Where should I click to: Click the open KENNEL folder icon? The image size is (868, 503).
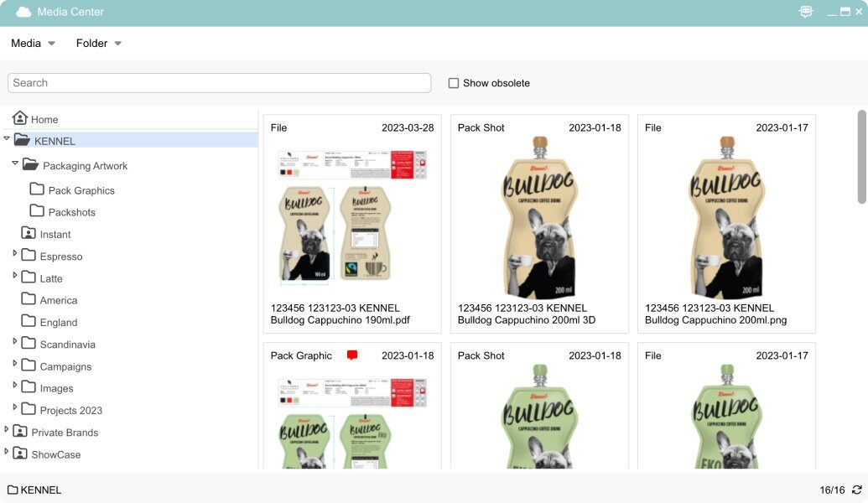22,139
